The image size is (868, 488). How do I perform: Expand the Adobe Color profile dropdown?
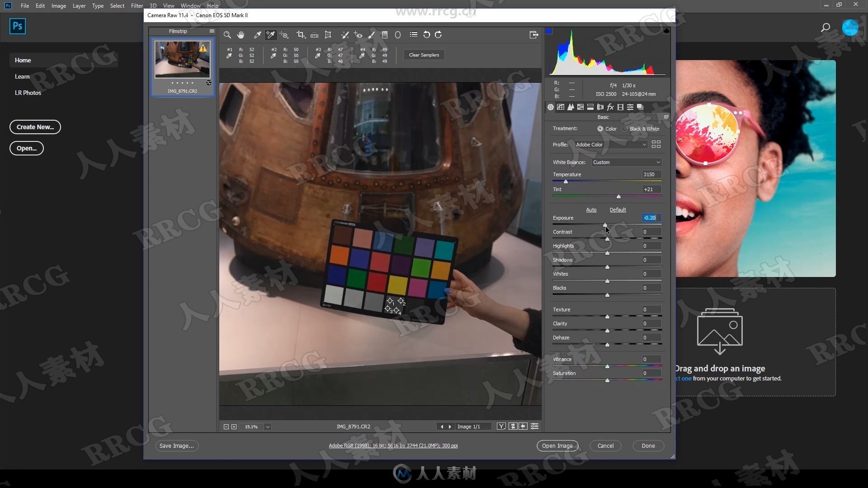(x=643, y=144)
